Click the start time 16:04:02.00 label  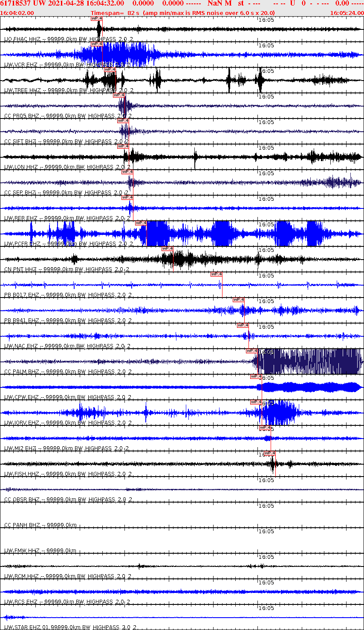click(17, 12)
